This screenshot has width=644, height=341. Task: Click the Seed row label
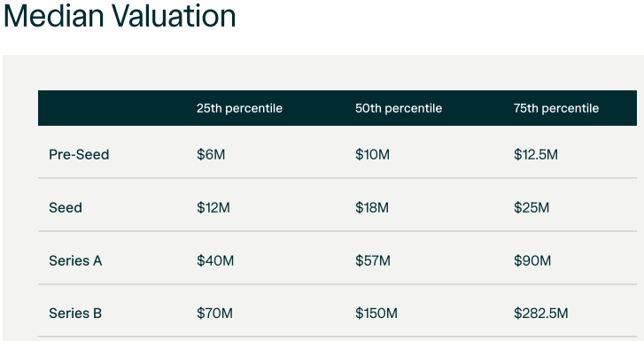66,207
